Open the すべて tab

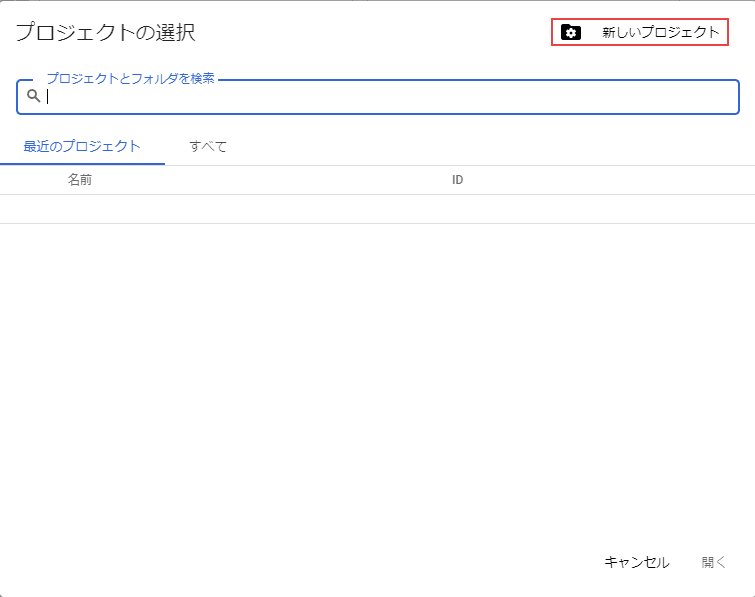(208, 146)
